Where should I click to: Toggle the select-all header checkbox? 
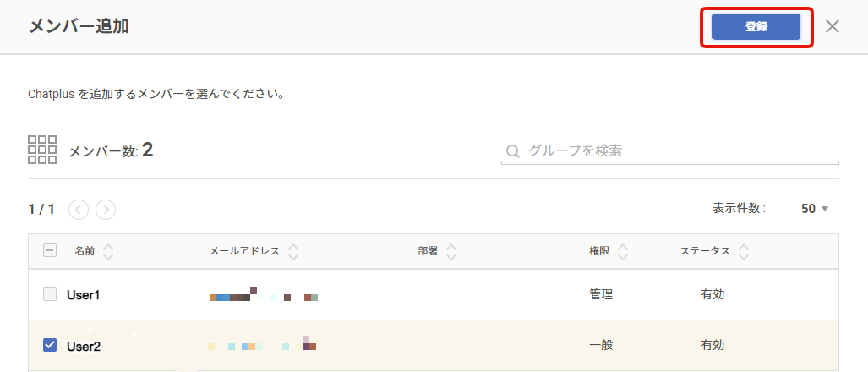[x=50, y=251]
